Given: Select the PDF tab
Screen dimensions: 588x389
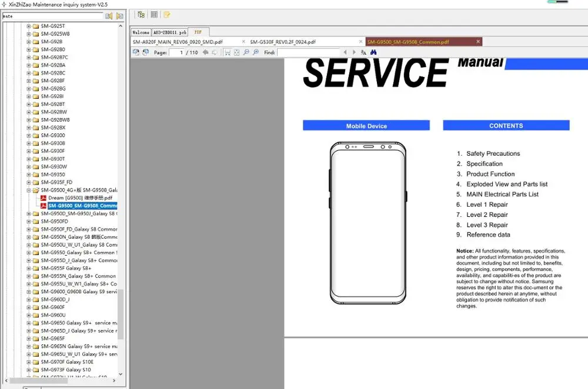Looking at the screenshot, I should click(198, 32).
